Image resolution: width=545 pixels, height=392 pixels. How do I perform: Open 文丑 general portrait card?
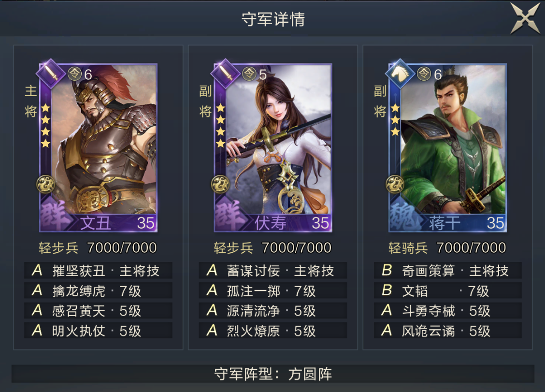99,148
